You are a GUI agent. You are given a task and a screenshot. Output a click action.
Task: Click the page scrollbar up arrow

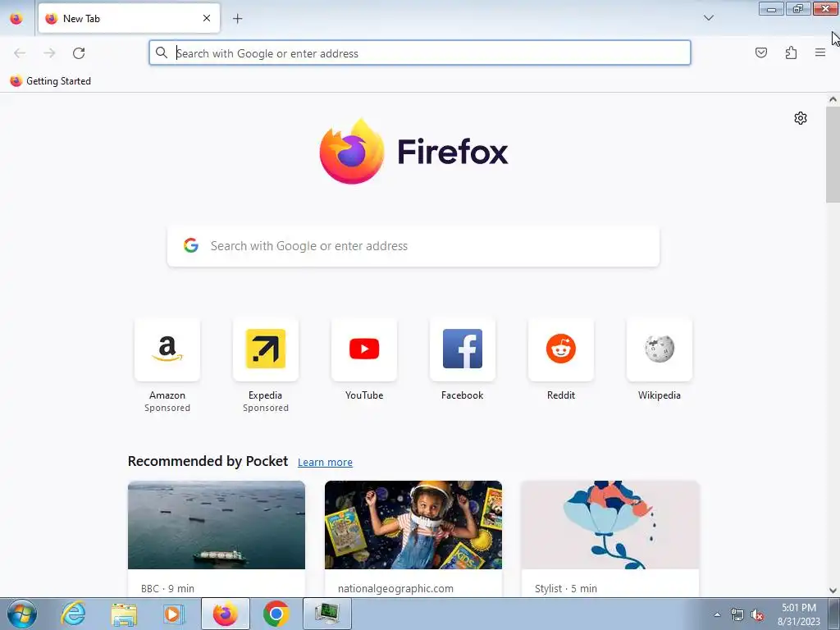(833, 99)
